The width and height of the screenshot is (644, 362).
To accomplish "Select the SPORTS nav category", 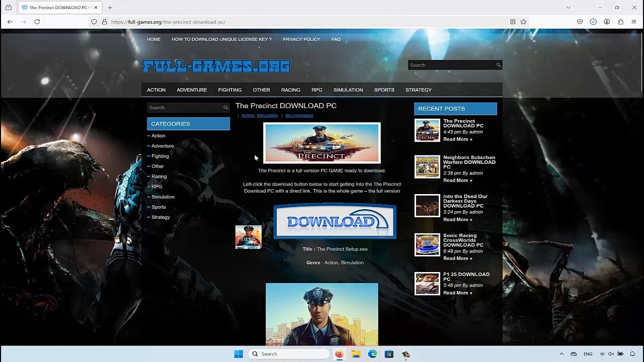I will 384,90.
